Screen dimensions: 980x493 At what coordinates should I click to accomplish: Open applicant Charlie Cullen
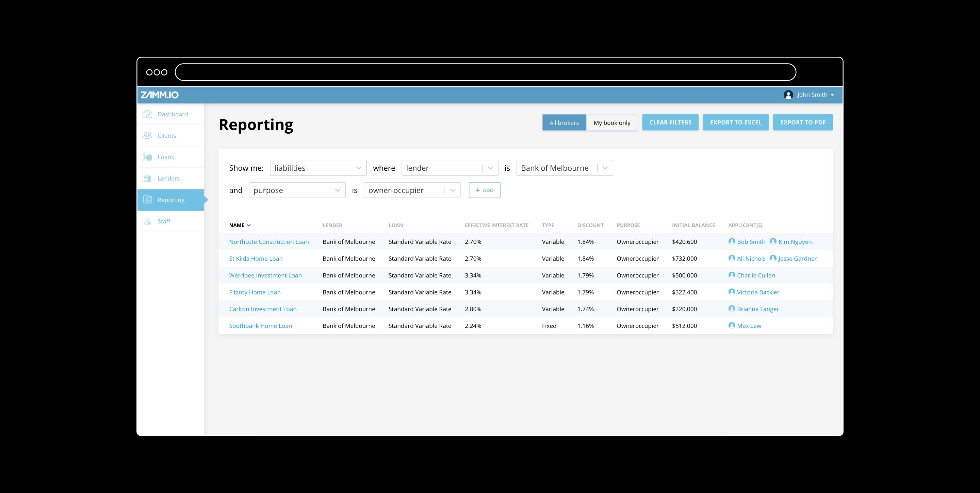(756, 275)
